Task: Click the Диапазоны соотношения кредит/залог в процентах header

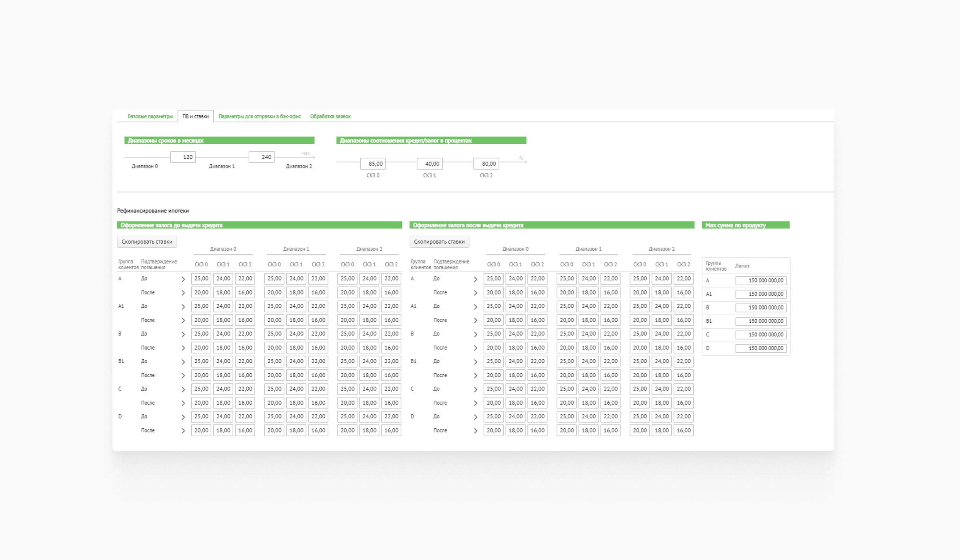Action: (431, 140)
